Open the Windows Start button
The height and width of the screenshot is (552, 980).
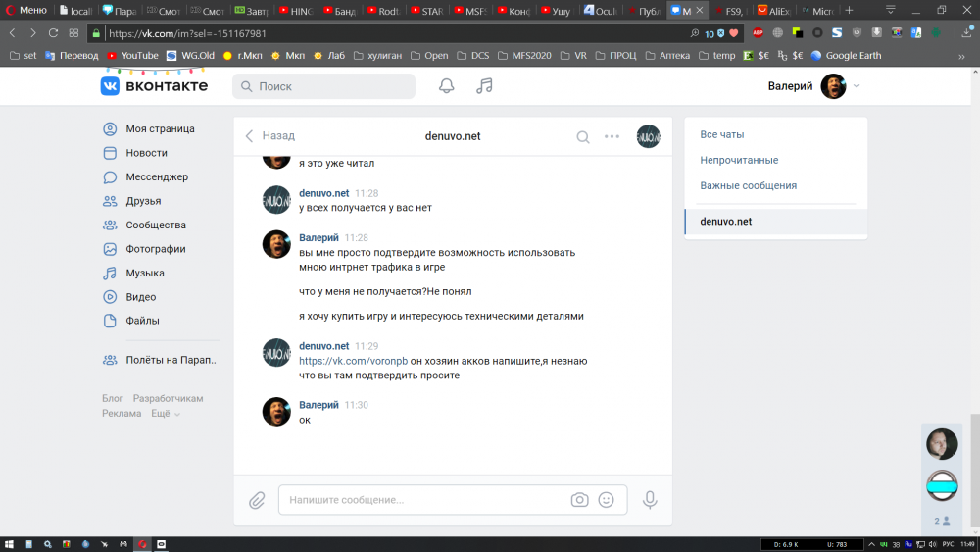(x=9, y=544)
